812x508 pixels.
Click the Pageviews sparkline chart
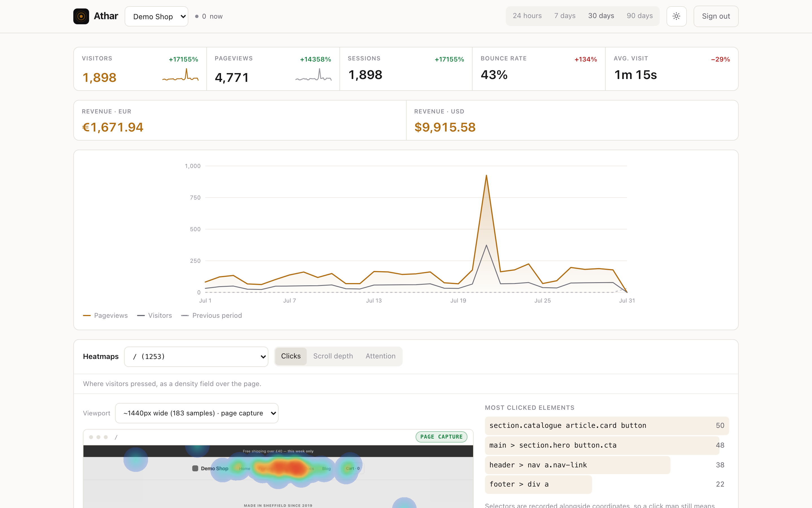click(x=314, y=75)
